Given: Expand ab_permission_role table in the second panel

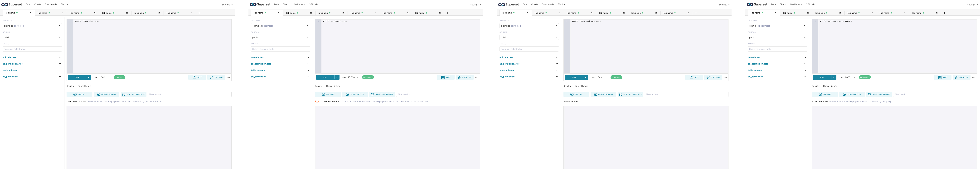Looking at the screenshot, I should (x=308, y=64).
